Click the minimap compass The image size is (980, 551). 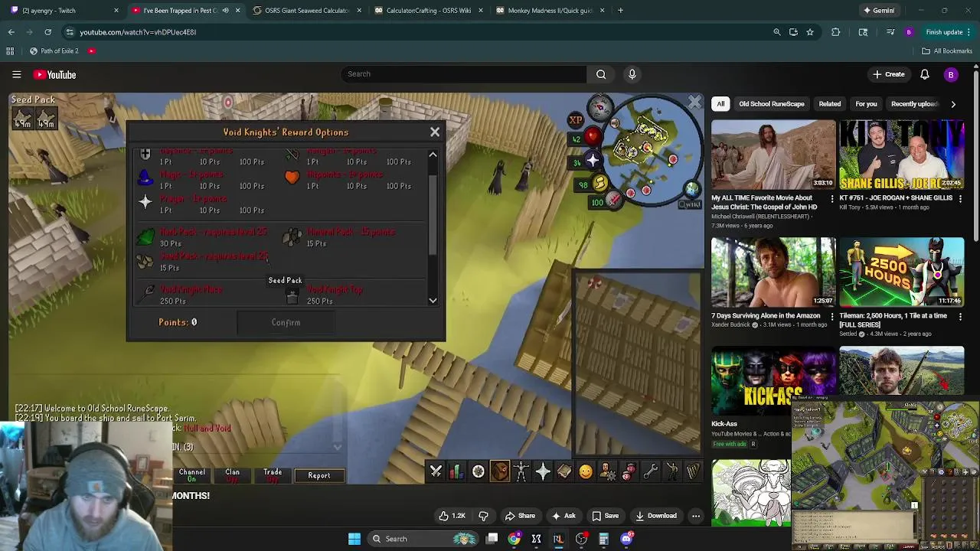[599, 106]
